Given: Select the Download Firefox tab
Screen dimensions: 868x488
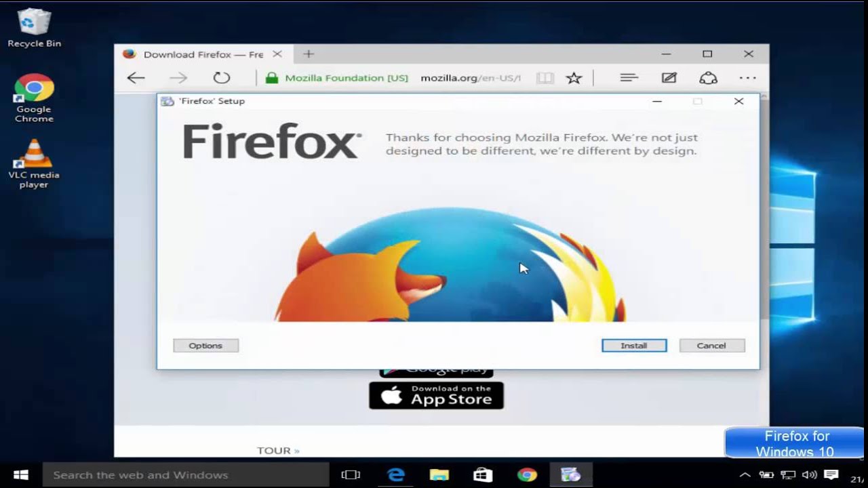Looking at the screenshot, I should coord(203,54).
